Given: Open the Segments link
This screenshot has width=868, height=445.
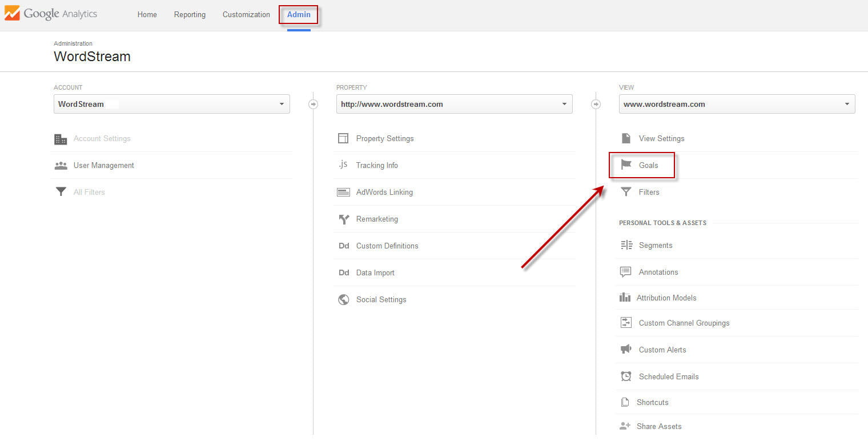Looking at the screenshot, I should click(x=656, y=246).
